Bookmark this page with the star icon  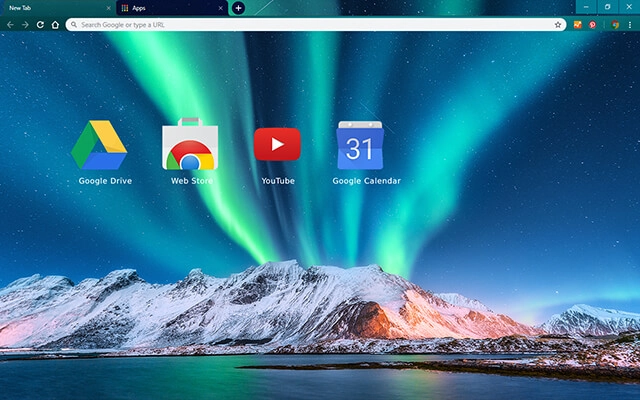point(558,25)
